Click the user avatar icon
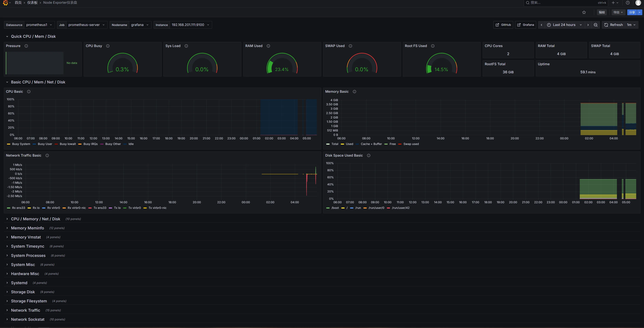Viewport: 644px width, 328px height. tap(638, 3)
